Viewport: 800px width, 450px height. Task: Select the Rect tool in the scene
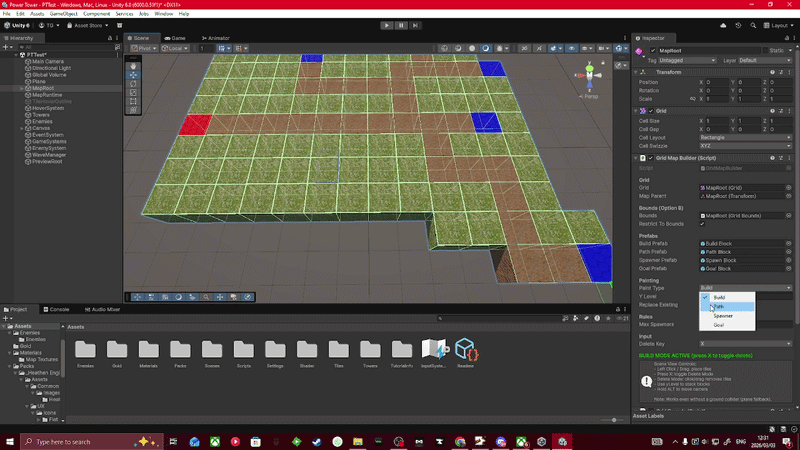tap(133, 101)
